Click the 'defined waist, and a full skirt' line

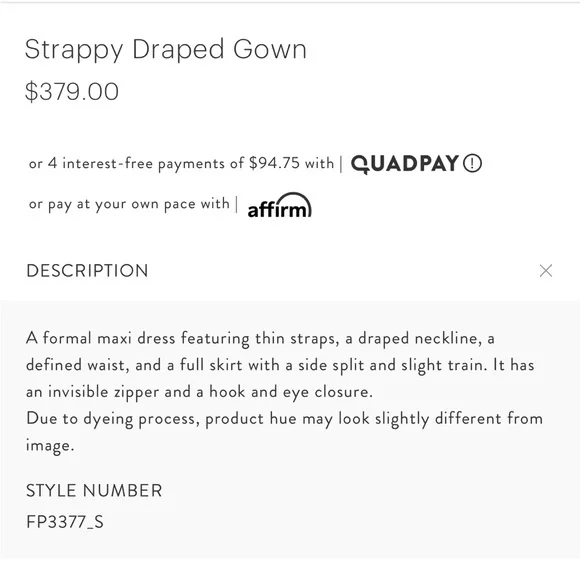280,365
